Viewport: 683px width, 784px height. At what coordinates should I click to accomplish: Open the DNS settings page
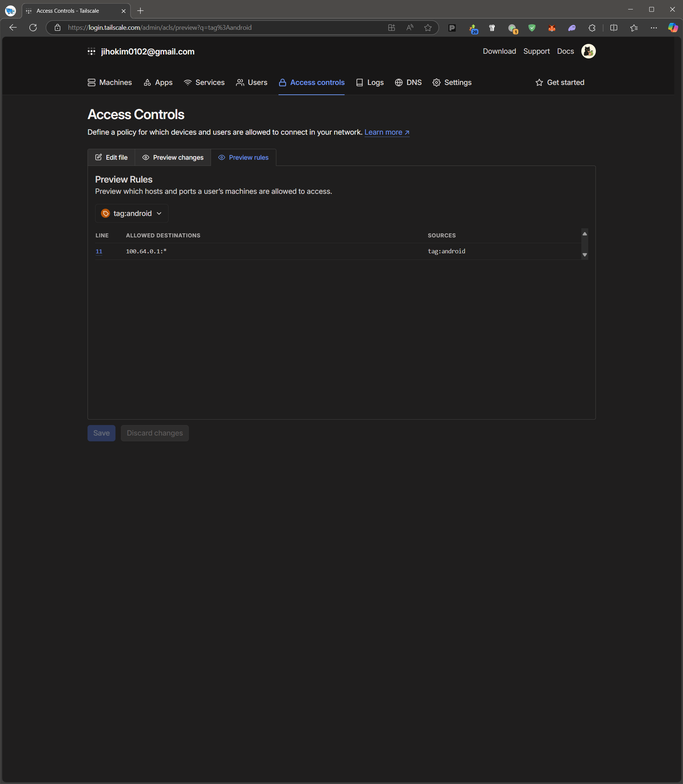(408, 82)
